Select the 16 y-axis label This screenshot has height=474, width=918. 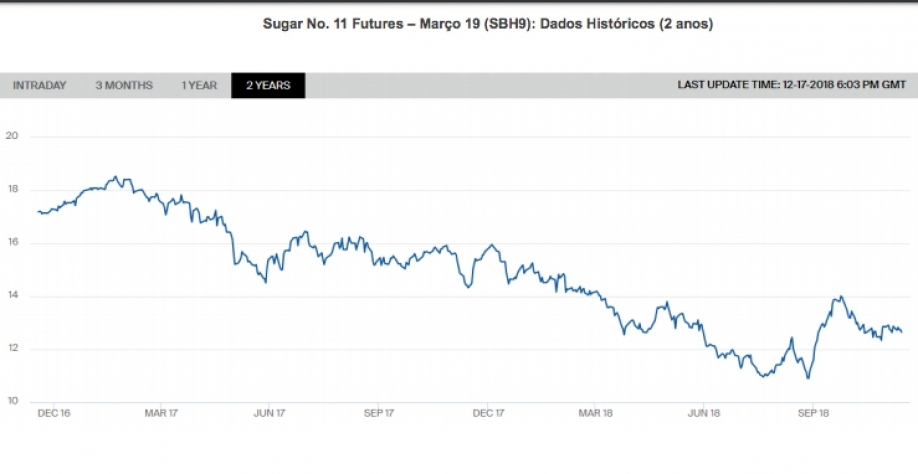11,243
